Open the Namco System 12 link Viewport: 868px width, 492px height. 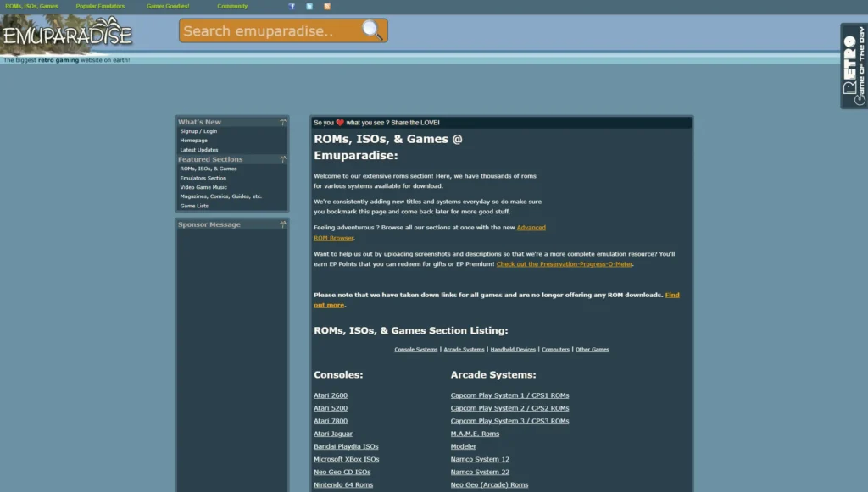tap(480, 459)
